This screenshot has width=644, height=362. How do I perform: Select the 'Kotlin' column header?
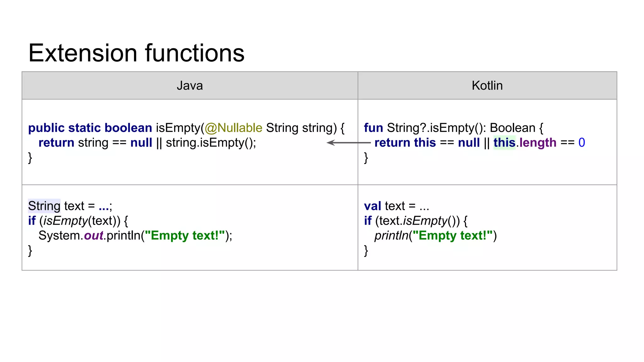coord(487,85)
